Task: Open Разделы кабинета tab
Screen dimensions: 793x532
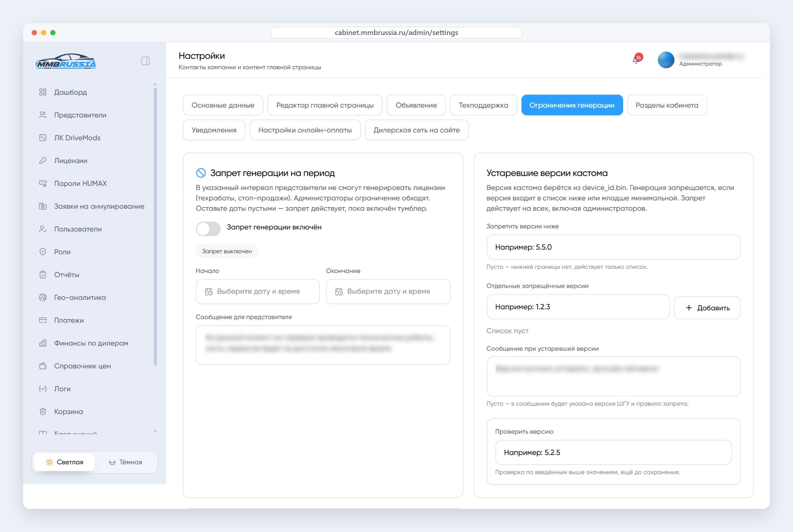Action: tap(667, 105)
